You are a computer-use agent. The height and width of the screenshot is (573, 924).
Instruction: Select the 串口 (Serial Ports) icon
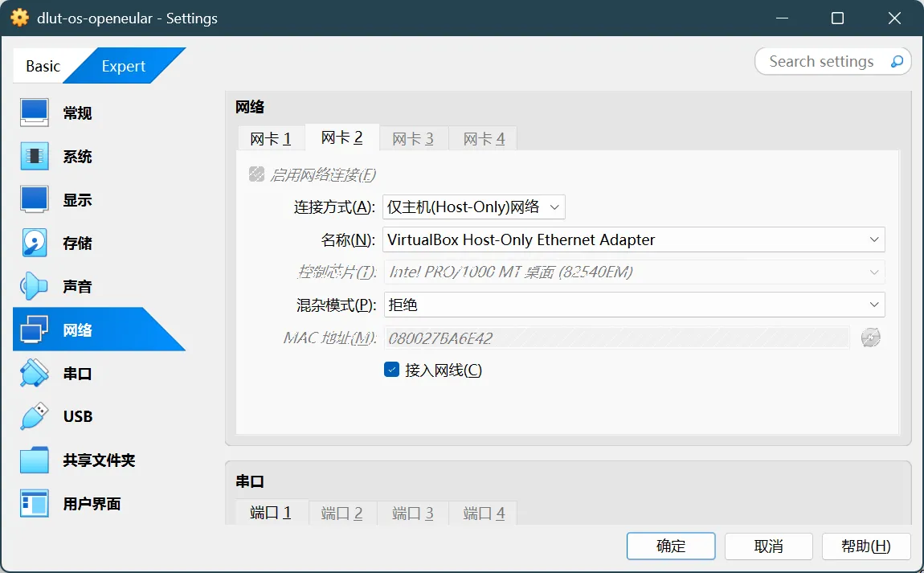(35, 374)
